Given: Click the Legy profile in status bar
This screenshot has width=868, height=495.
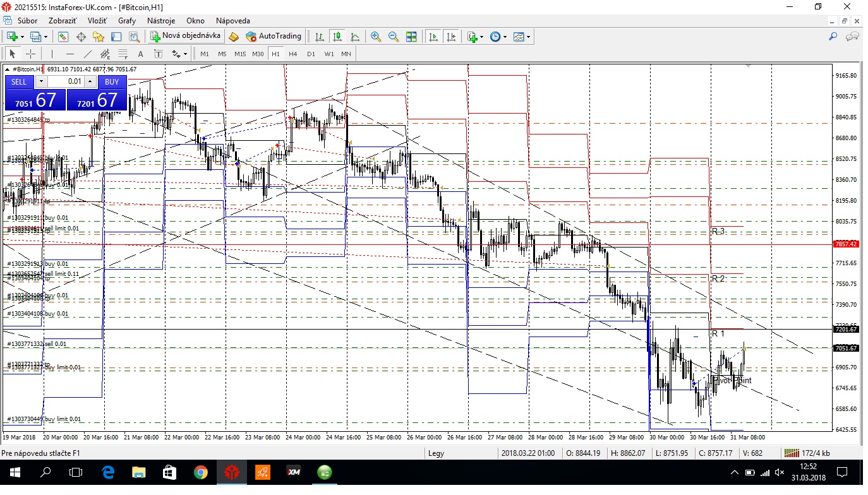Looking at the screenshot, I should point(436,453).
